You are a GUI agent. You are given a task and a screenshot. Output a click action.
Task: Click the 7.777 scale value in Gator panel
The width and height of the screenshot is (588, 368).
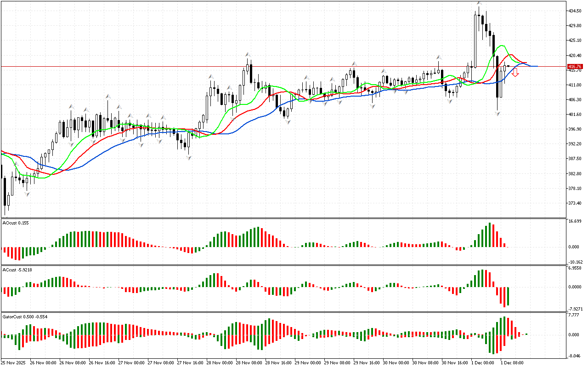[575, 315]
